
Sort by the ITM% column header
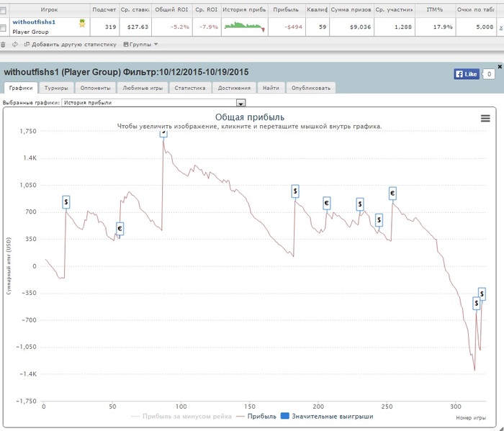pos(435,9)
